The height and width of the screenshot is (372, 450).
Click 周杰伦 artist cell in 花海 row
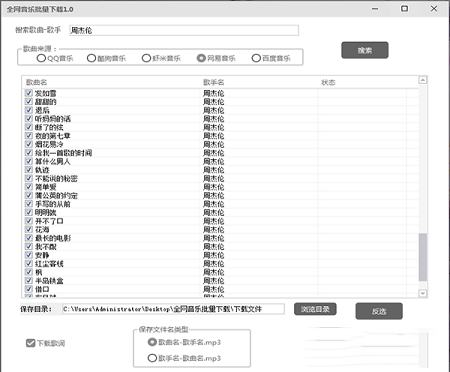(x=214, y=229)
